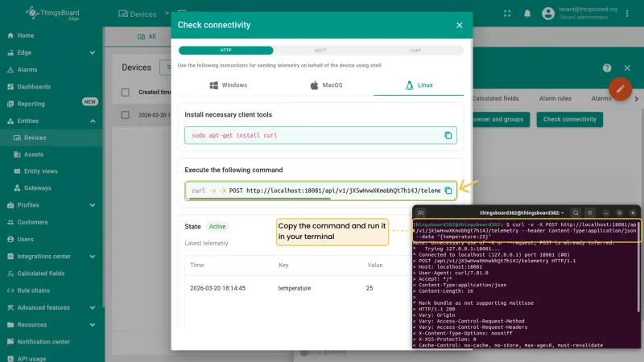Click the '2026-03-20 18:14:45' time cell

coord(217,288)
